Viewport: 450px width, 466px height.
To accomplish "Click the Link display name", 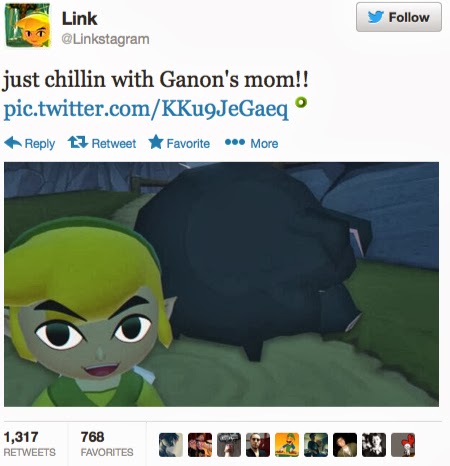I will [79, 18].
